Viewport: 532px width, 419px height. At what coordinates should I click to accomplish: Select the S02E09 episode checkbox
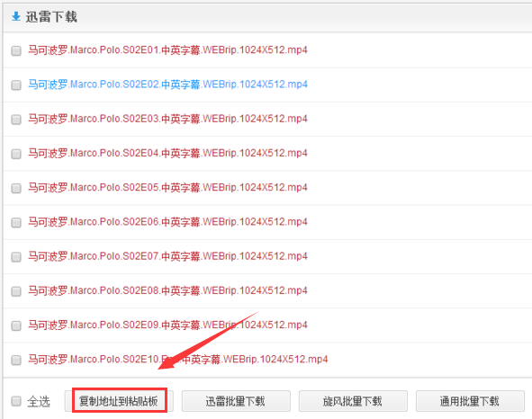[16, 325]
